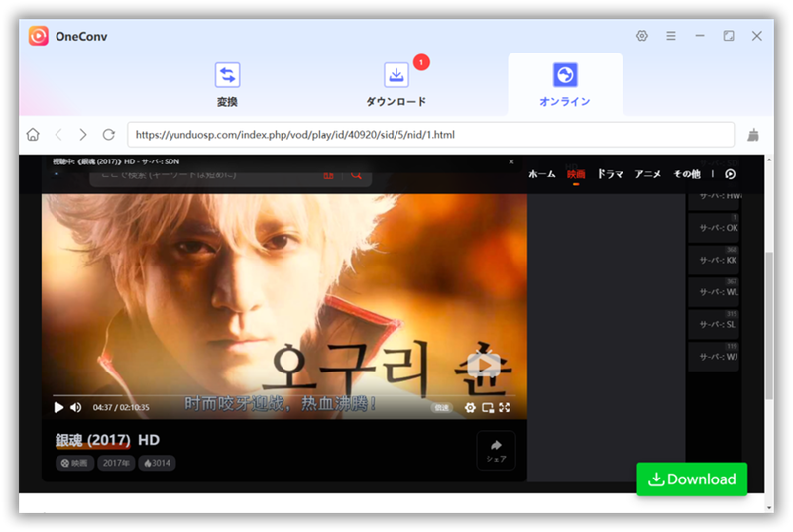Click the video progress bar
Screen dimensions: 793x532
point(284,395)
